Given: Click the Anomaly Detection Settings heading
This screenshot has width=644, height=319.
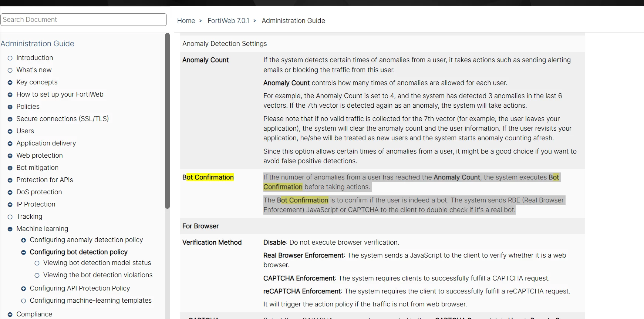Looking at the screenshot, I should tap(225, 44).
